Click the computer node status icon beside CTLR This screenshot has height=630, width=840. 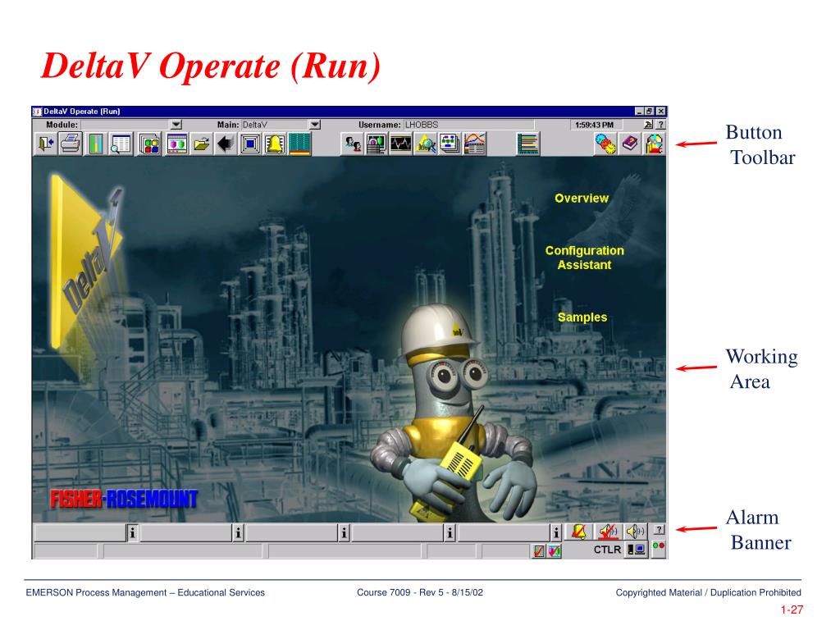tap(637, 550)
